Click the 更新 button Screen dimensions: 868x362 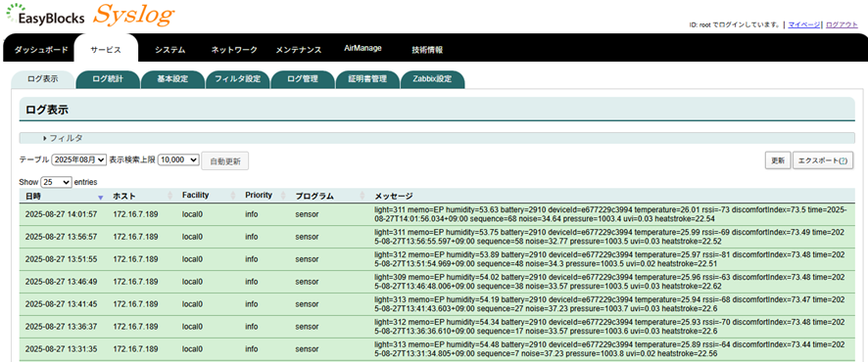[x=778, y=160]
